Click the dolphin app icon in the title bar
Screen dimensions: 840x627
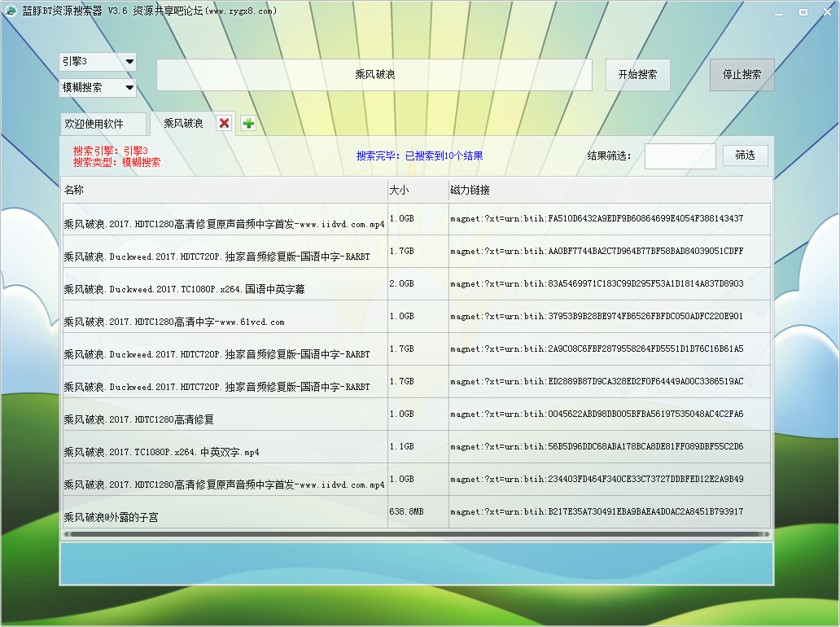[x=11, y=11]
